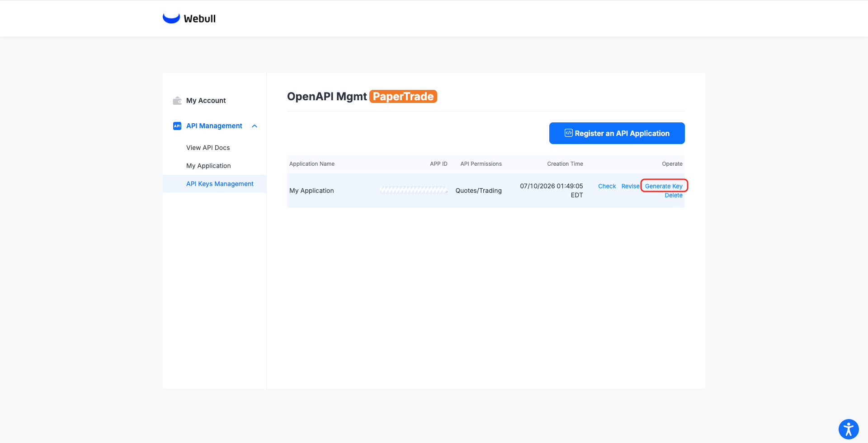Screen dimensions: 868x443
Task: Click Operate column header
Action: click(x=672, y=164)
